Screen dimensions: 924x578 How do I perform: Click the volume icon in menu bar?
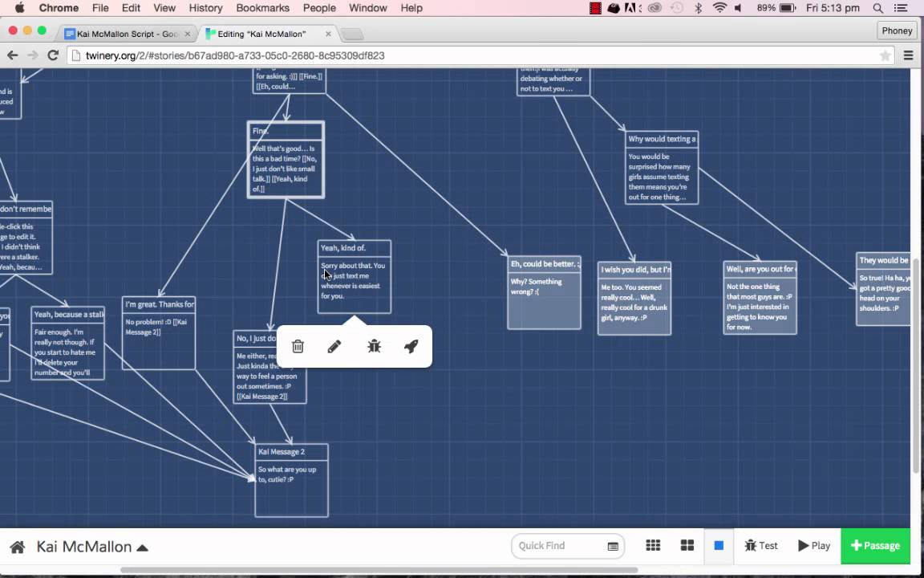coord(739,8)
